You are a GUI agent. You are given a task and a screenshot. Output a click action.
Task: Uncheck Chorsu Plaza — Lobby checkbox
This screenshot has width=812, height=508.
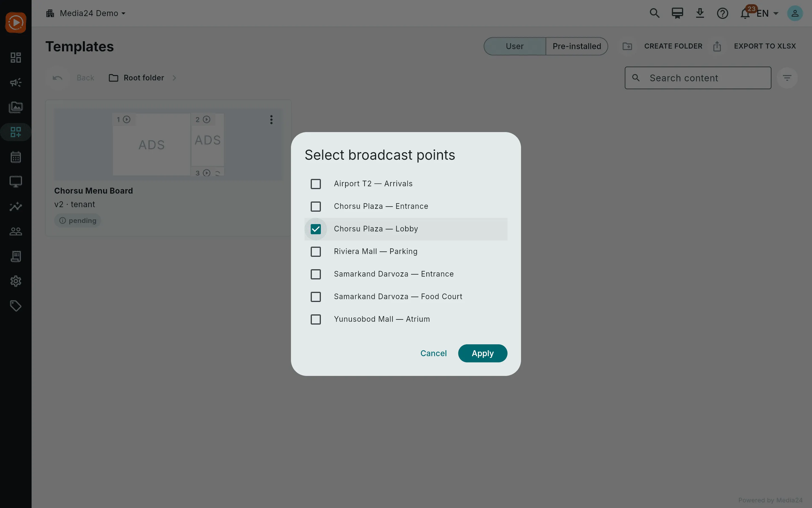pyautogui.click(x=316, y=229)
